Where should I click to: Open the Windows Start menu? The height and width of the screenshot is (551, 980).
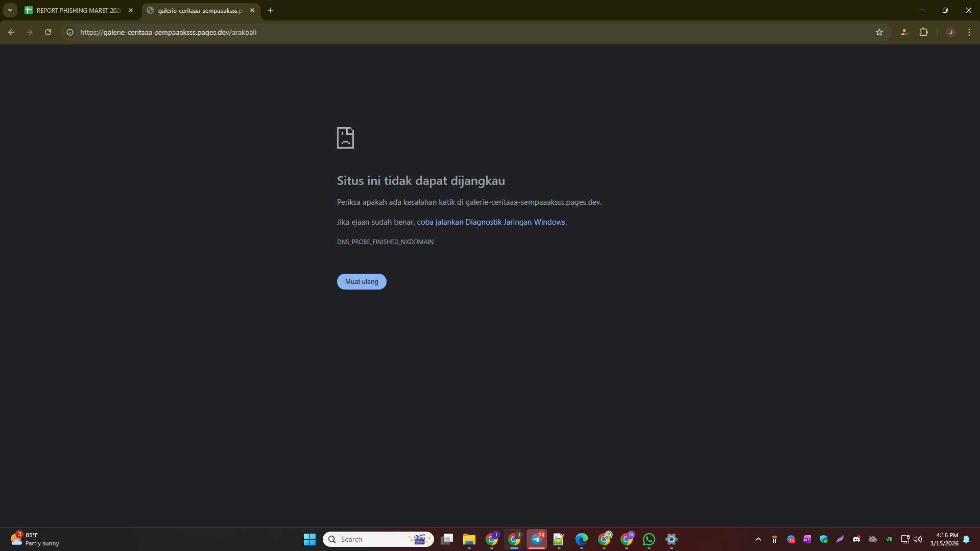click(309, 539)
